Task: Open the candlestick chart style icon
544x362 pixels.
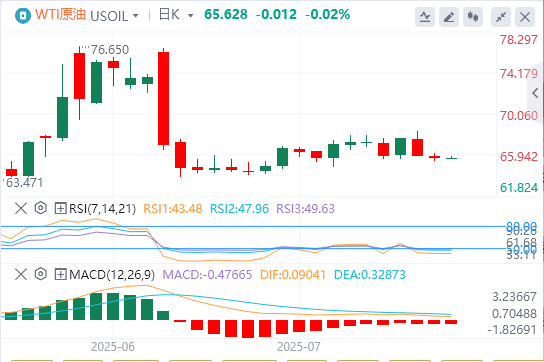Action: pyautogui.click(x=473, y=17)
